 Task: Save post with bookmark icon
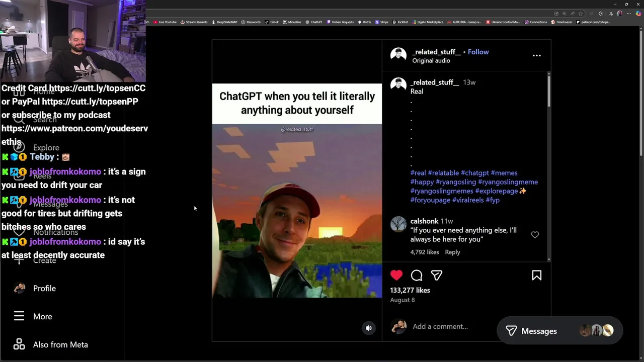pos(537,275)
